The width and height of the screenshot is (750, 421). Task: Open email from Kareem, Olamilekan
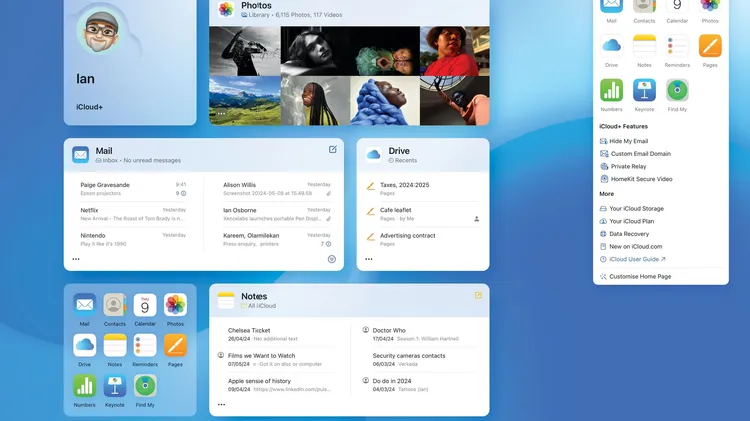pyautogui.click(x=277, y=240)
